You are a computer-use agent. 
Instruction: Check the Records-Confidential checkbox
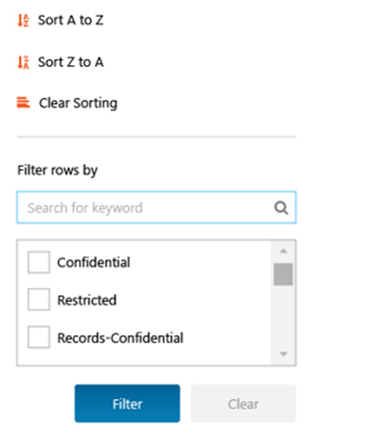pyautogui.click(x=39, y=337)
